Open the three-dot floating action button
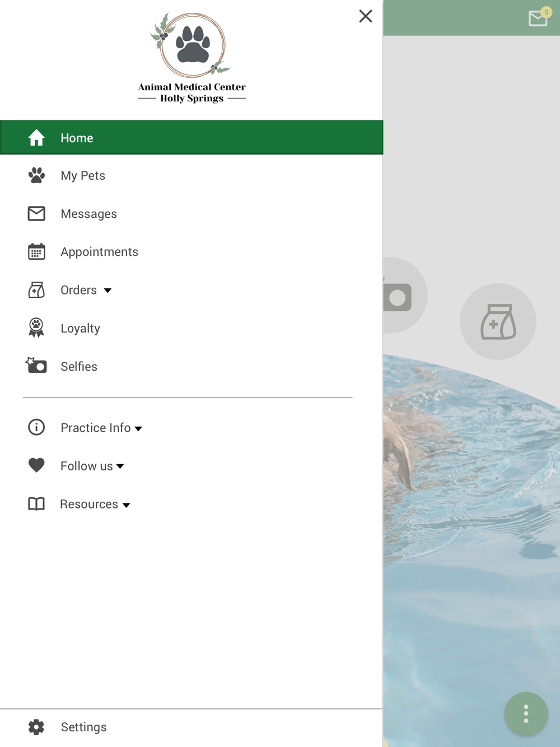 526,714
